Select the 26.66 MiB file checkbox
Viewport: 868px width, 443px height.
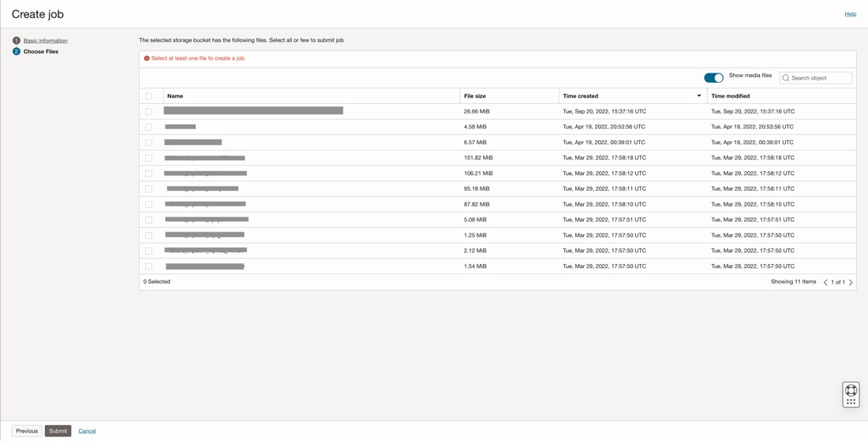coord(148,111)
